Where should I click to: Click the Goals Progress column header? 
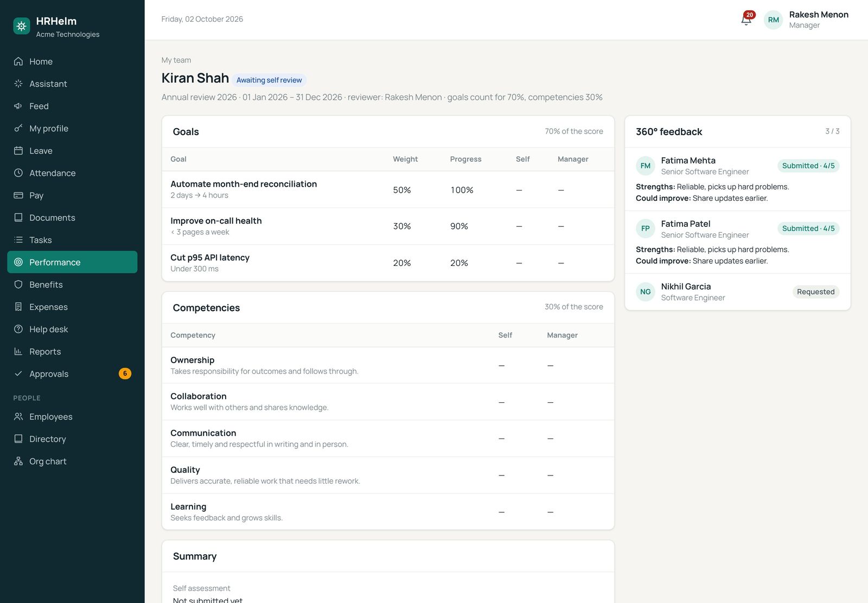[x=465, y=159]
